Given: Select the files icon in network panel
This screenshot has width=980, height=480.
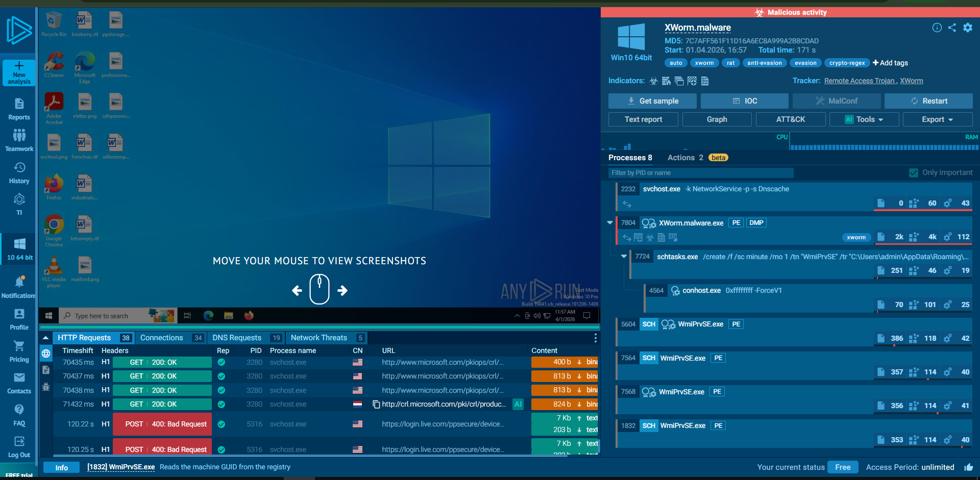Looking at the screenshot, I should pyautogui.click(x=46, y=370).
